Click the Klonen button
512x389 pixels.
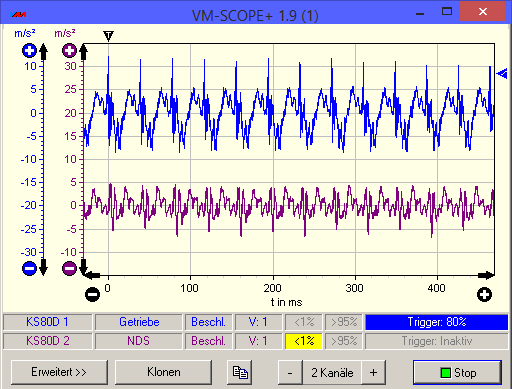163,372
